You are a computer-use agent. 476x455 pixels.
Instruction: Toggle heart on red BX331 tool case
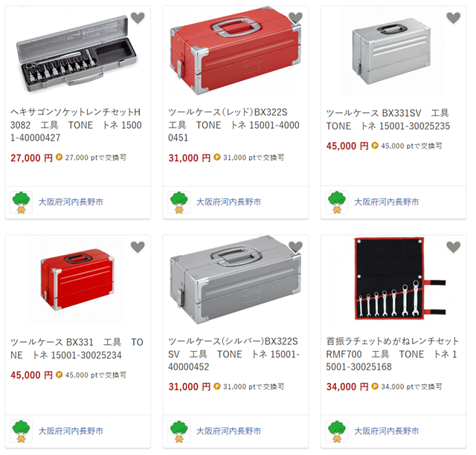tap(138, 247)
